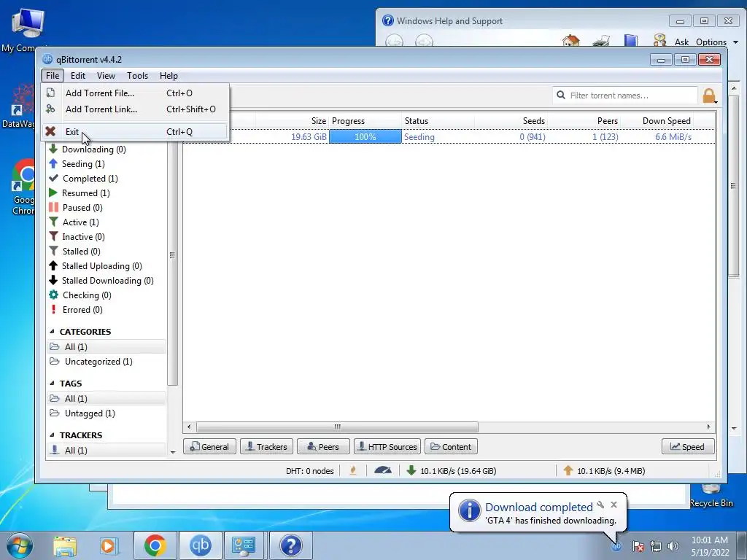Click the orange lock icon beside filter box
The height and width of the screenshot is (560, 747).
pyautogui.click(x=709, y=96)
